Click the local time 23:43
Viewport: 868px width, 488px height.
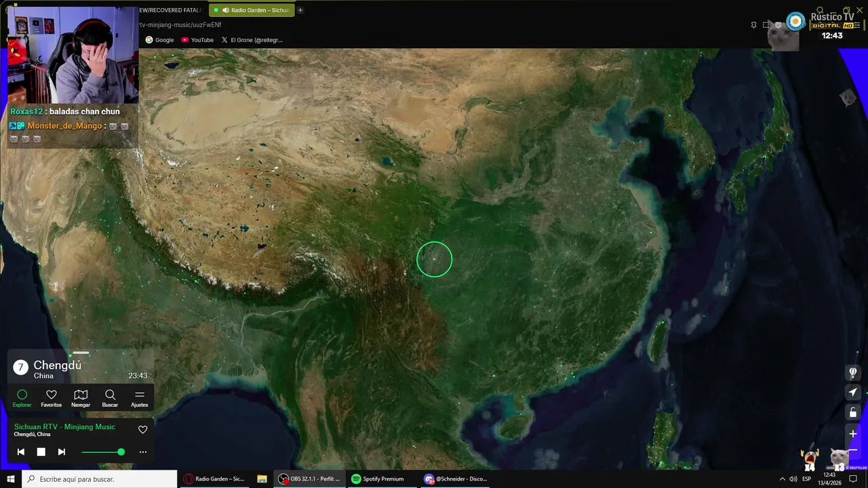(x=138, y=375)
